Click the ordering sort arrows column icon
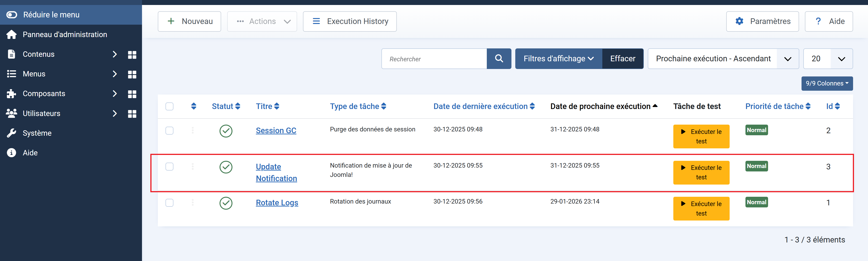Viewport: 868px width, 261px height. point(193,106)
